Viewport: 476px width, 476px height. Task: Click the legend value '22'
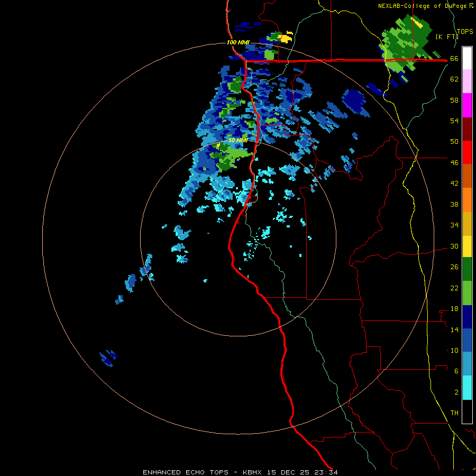[x=454, y=288]
